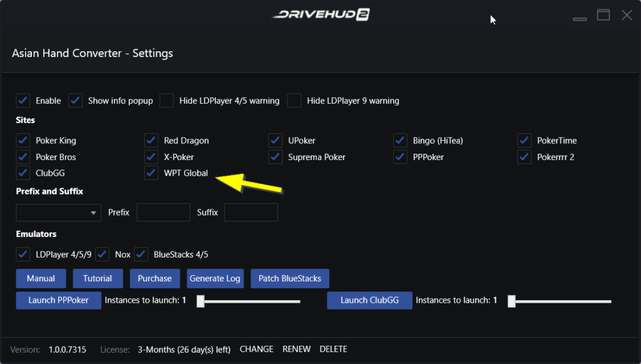Screen dimensions: 641x364
Task: Toggle the PokerTime site checkbox
Action: point(525,141)
